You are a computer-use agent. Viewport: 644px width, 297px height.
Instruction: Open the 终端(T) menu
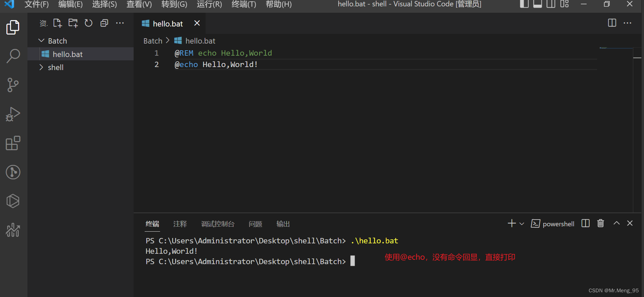point(244,4)
